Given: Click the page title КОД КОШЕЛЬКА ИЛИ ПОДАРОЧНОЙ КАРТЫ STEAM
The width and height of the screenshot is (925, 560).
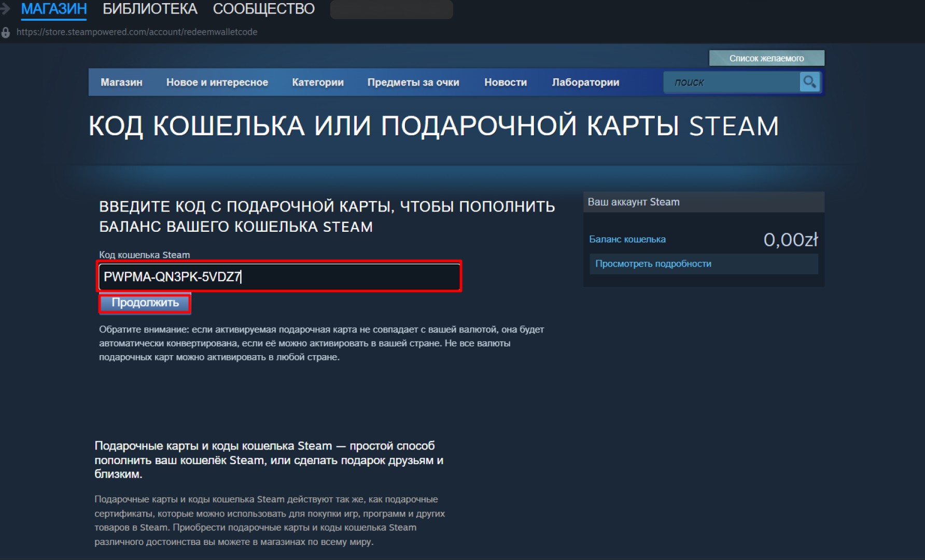Looking at the screenshot, I should (433, 126).
